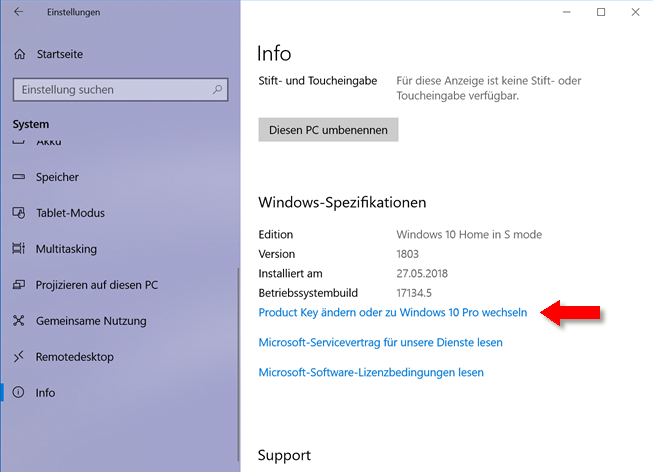This screenshot has height=472, width=653.
Task: Go to Multitasking settings
Action: point(66,249)
